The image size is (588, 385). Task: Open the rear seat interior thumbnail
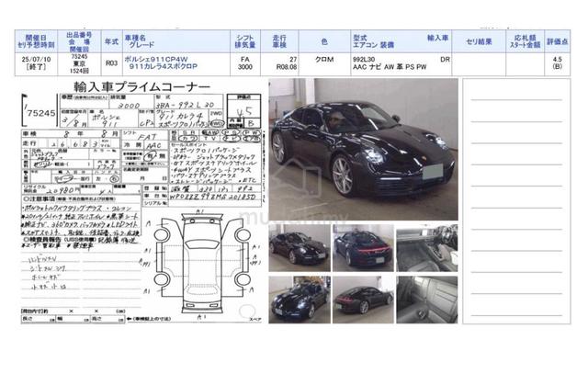[426, 300]
